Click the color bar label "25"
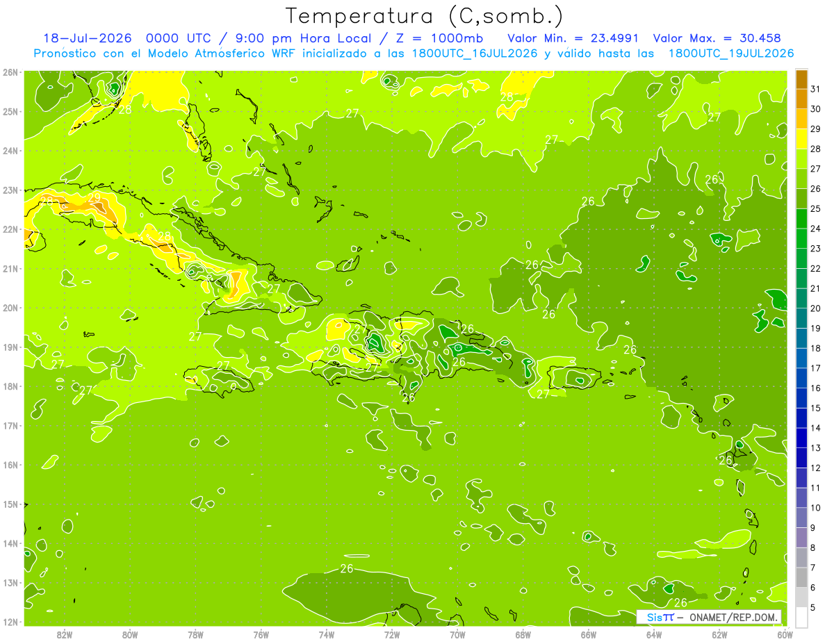The image size is (834, 644). [x=816, y=208]
